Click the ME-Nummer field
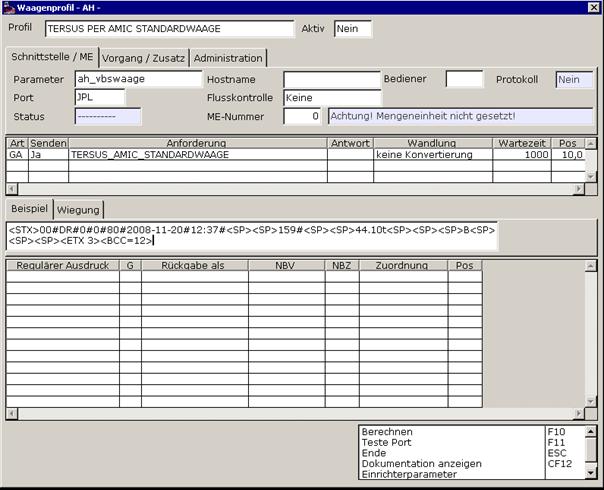Viewport: 604px width, 490px height. coord(302,116)
